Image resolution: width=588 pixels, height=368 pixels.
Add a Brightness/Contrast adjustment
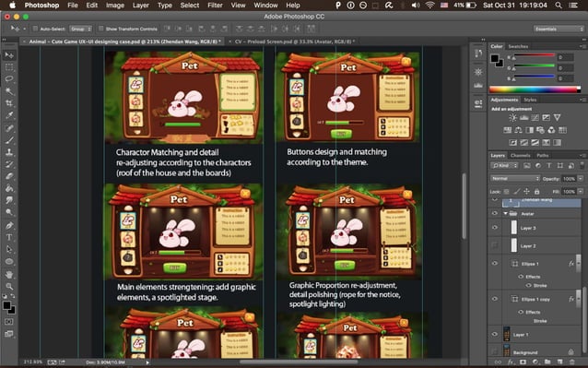(x=512, y=118)
